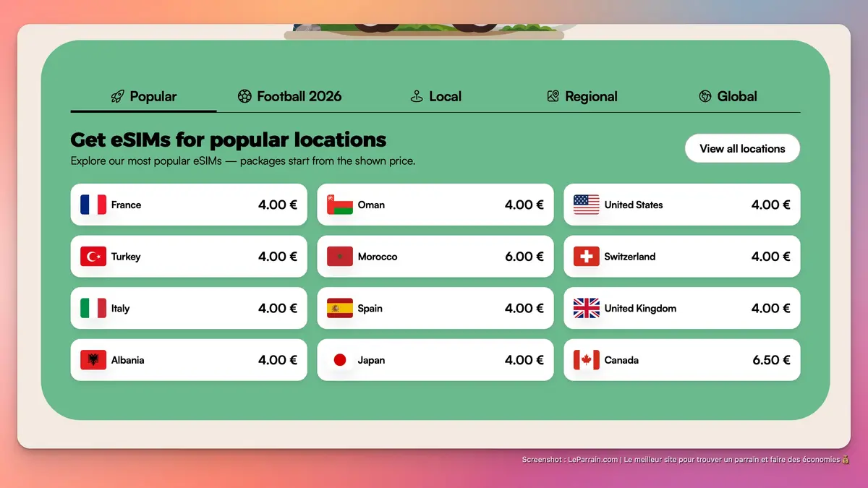The width and height of the screenshot is (868, 488).
Task: Click the Turkey flag icon
Action: (x=93, y=257)
